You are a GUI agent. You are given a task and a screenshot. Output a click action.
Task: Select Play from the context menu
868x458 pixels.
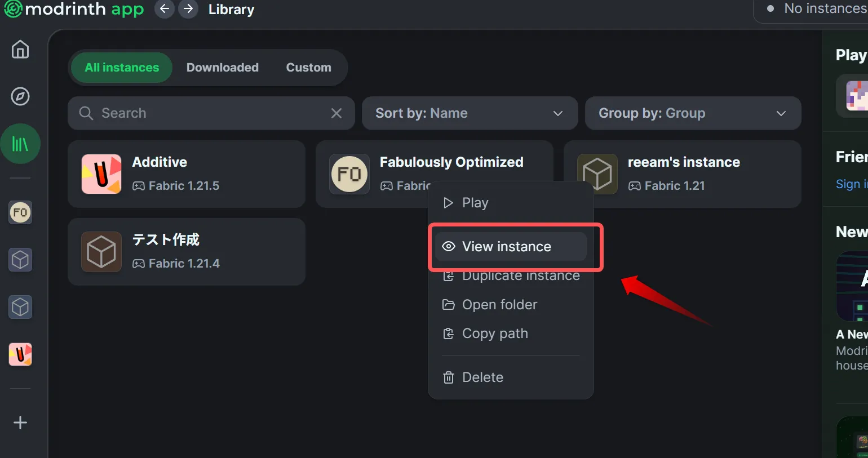pyautogui.click(x=475, y=203)
